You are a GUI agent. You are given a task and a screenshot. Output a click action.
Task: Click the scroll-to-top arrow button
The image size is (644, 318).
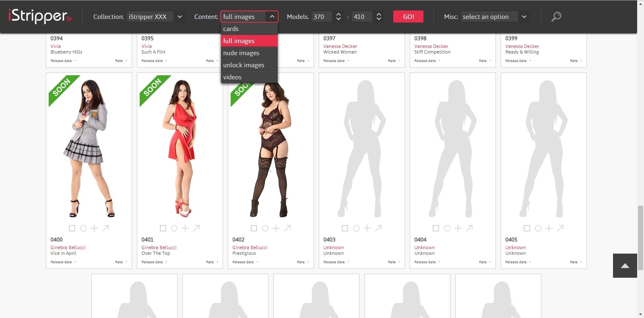[625, 266]
